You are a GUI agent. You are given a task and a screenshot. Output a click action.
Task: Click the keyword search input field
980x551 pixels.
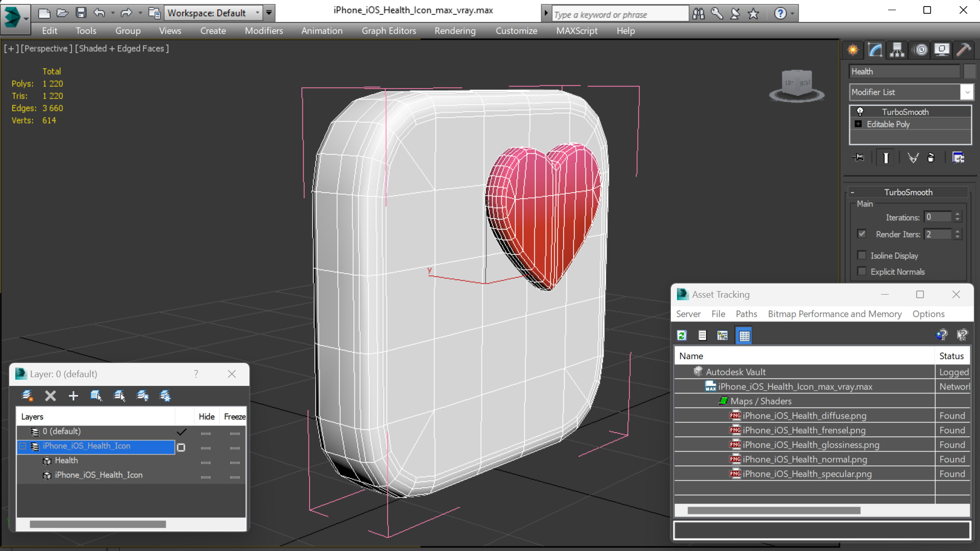(620, 14)
